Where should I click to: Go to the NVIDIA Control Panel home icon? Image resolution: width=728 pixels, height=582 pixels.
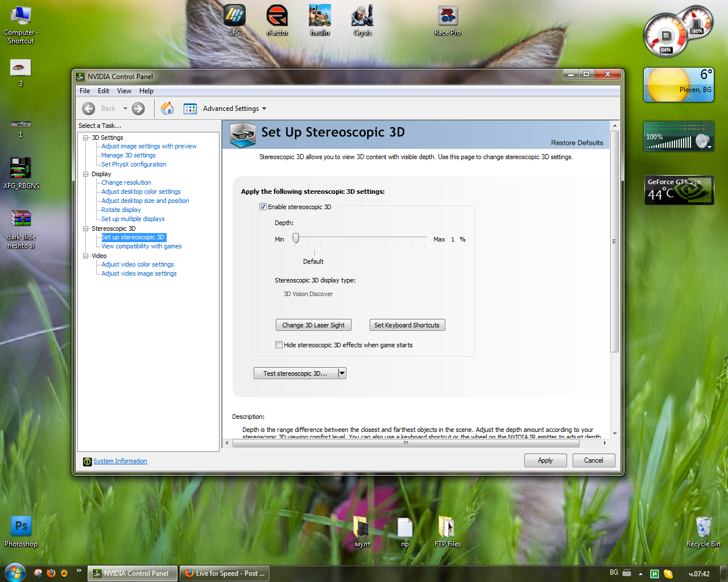coord(167,109)
